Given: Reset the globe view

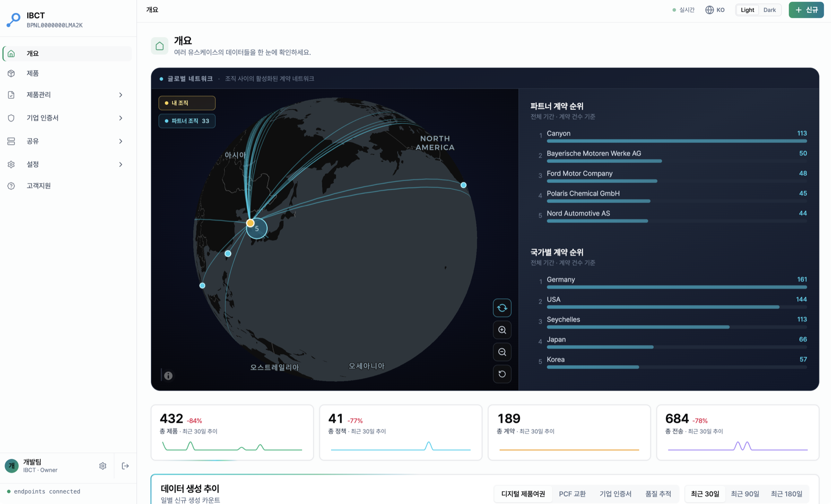Looking at the screenshot, I should [502, 374].
